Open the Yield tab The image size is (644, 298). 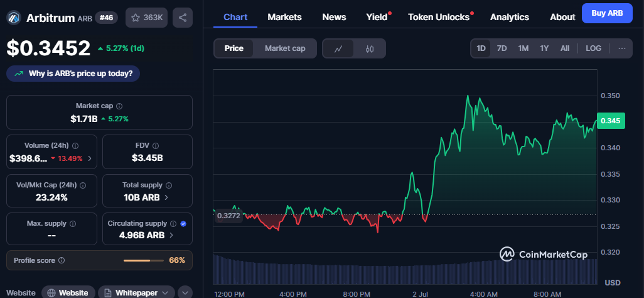(x=377, y=17)
